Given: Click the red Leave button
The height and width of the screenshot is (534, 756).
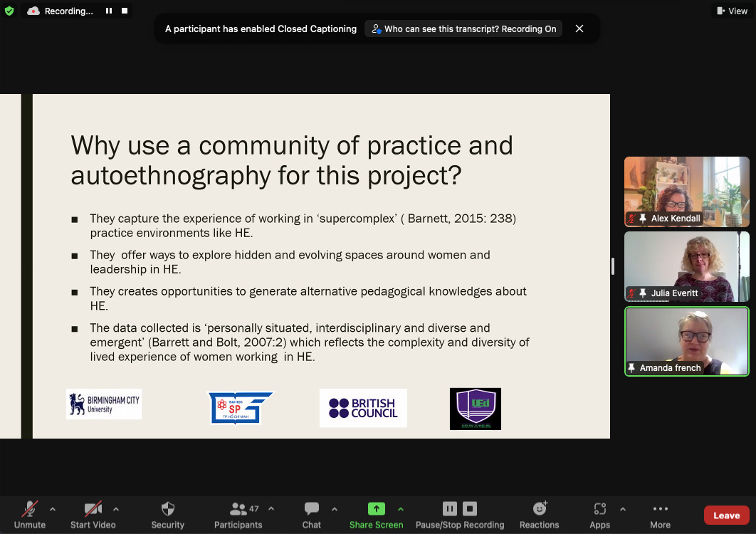Looking at the screenshot, I should (x=726, y=515).
